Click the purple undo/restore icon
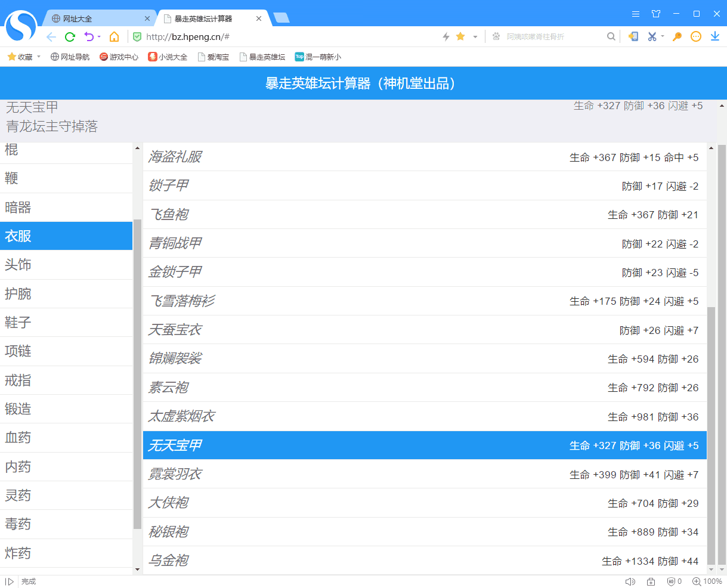This screenshot has height=588, width=727. click(x=89, y=37)
